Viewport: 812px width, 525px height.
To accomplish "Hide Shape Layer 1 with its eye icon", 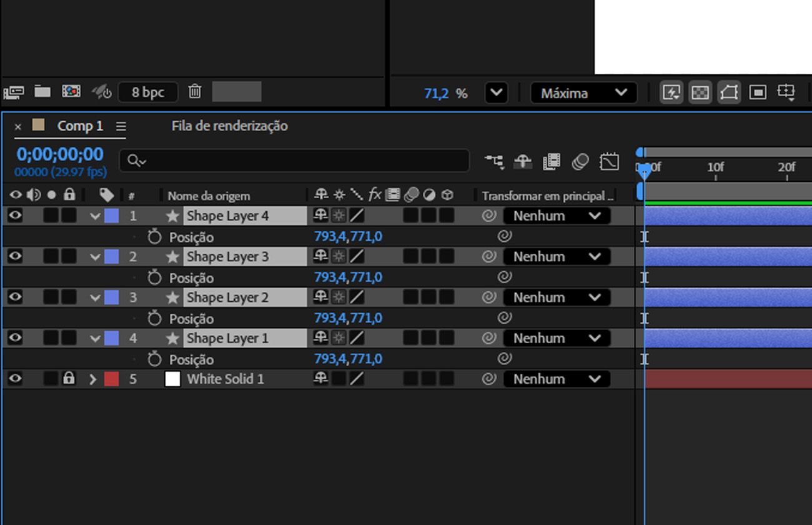I will (x=15, y=338).
